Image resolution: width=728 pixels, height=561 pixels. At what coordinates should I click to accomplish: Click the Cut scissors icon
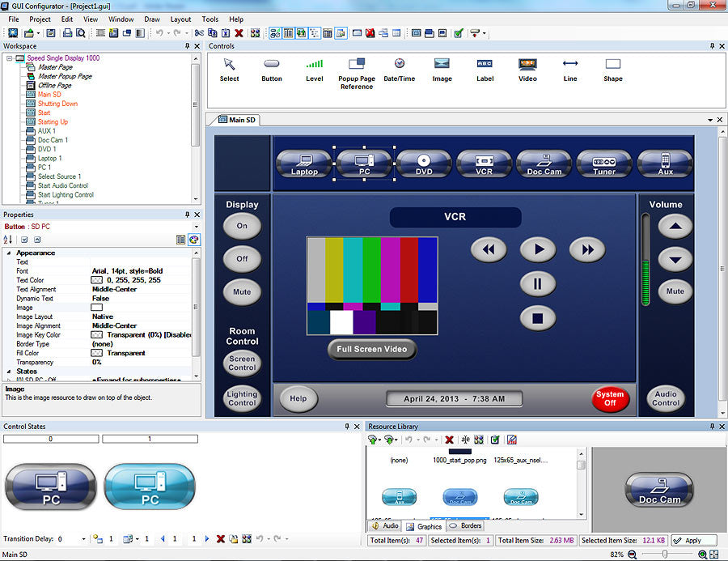tap(199, 33)
